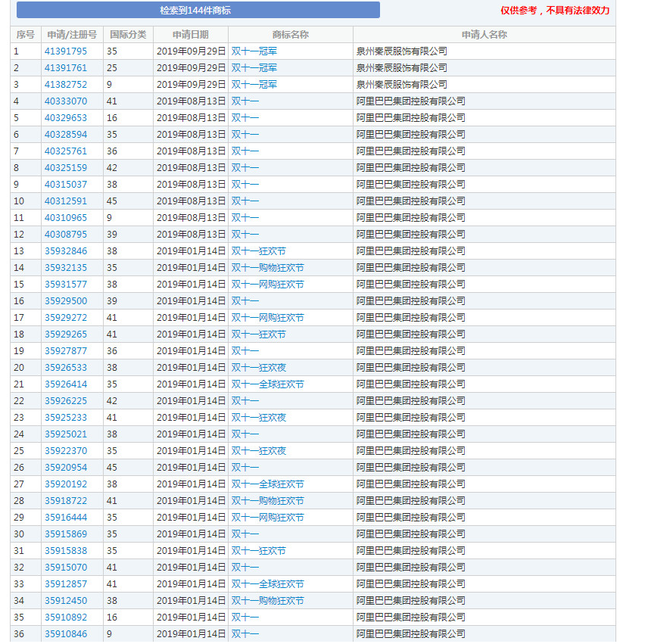
Task: Open registration number 41391761
Action: (65, 68)
